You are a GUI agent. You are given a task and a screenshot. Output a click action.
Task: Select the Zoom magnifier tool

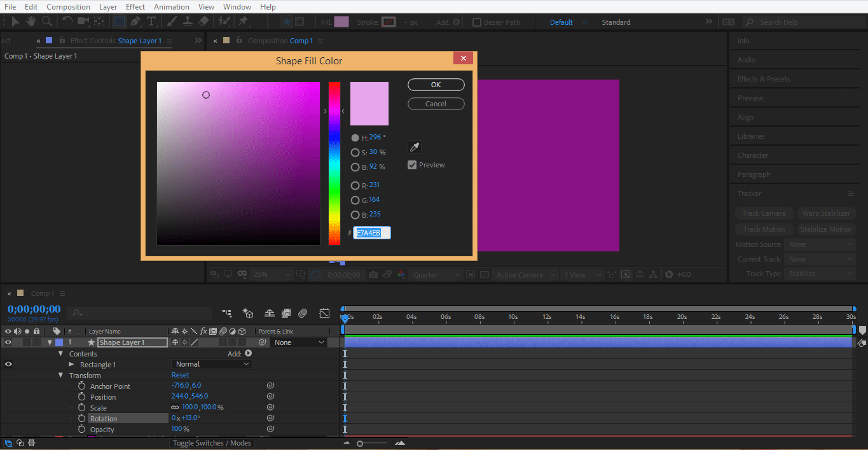point(46,22)
